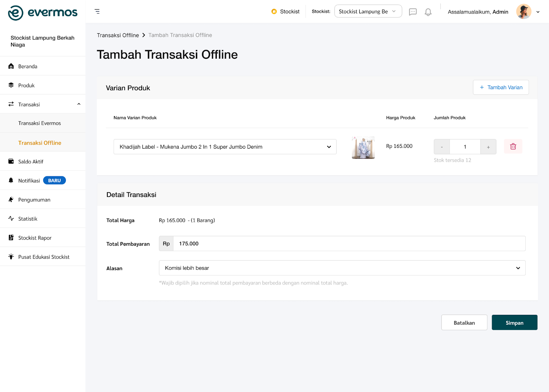
Task: Click the hamburger menu icon near the header
Action: 97,11
